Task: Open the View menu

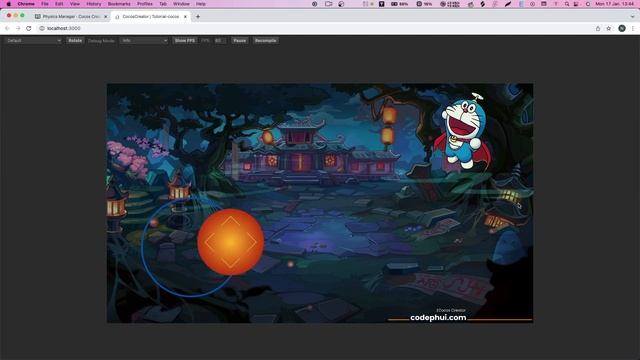Action: tap(75, 4)
